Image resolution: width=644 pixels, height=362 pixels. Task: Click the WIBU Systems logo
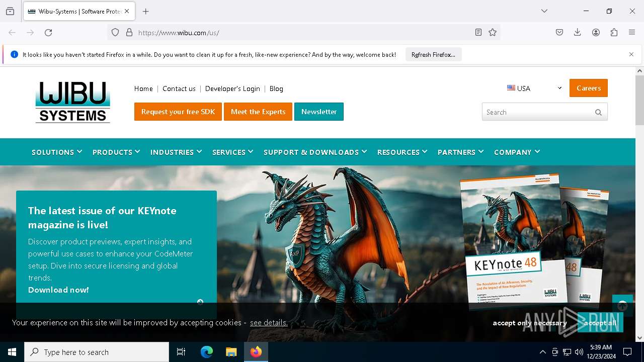click(73, 102)
